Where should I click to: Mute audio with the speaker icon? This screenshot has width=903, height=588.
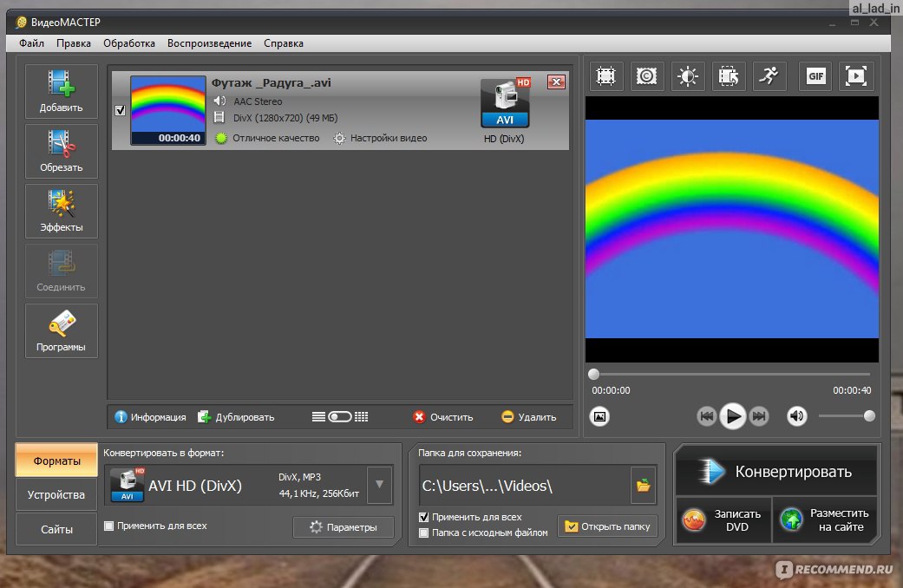[797, 416]
